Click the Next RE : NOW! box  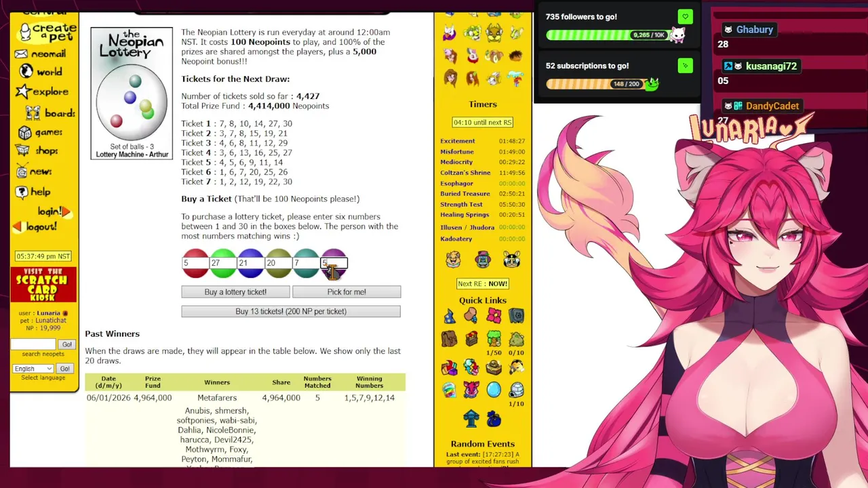pyautogui.click(x=483, y=284)
